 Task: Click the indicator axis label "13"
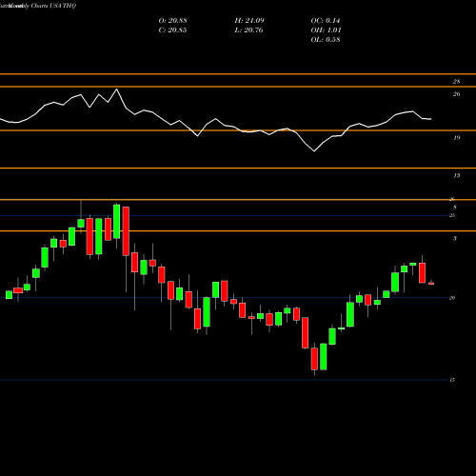(456, 175)
